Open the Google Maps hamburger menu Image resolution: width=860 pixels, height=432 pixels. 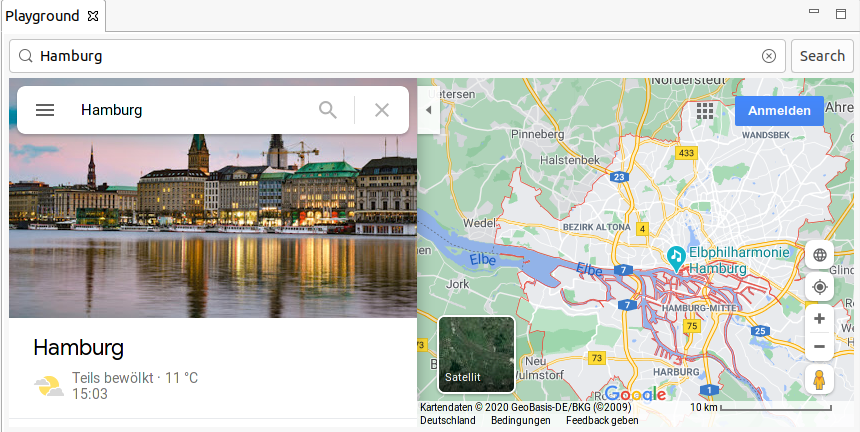click(x=45, y=110)
